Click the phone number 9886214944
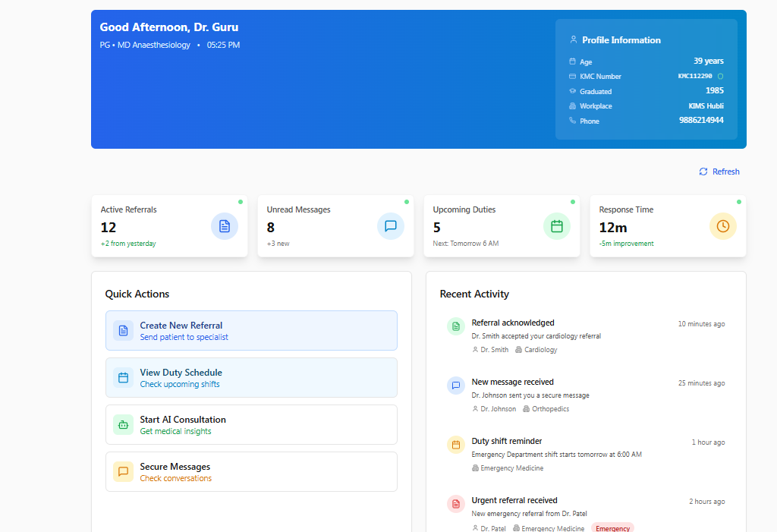The width and height of the screenshot is (777, 532). pos(701,120)
